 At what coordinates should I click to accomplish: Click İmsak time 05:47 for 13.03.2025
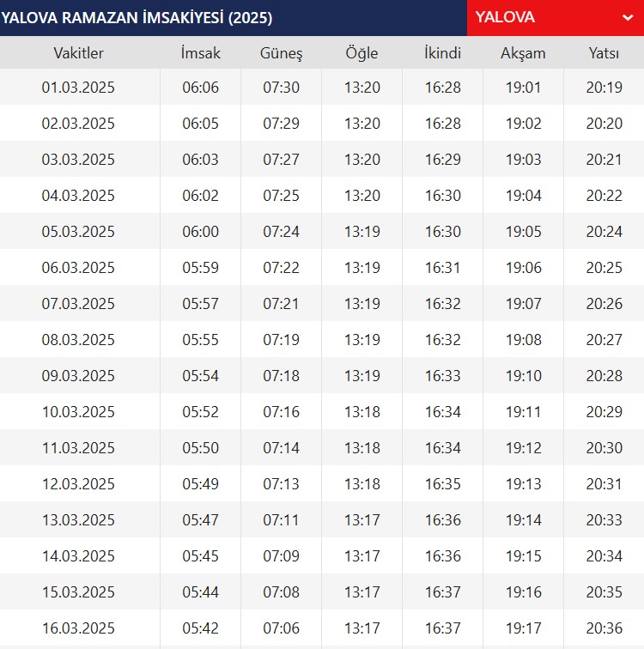[x=200, y=520]
